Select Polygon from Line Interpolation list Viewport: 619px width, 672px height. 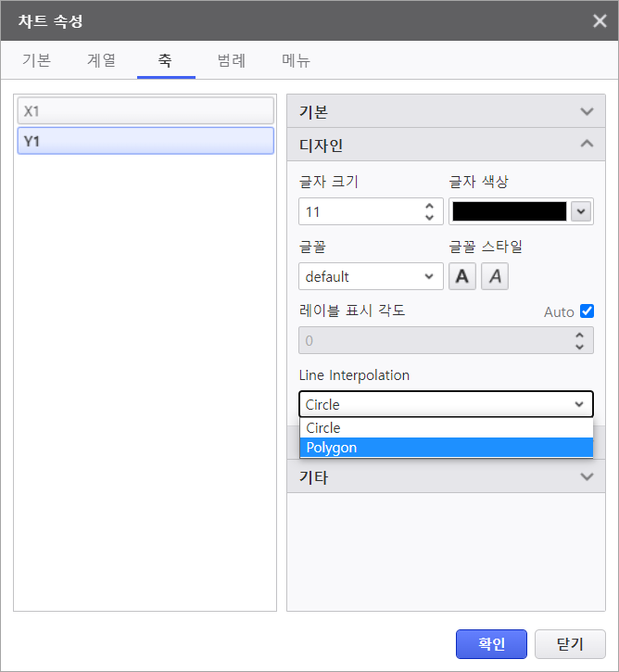[446, 448]
